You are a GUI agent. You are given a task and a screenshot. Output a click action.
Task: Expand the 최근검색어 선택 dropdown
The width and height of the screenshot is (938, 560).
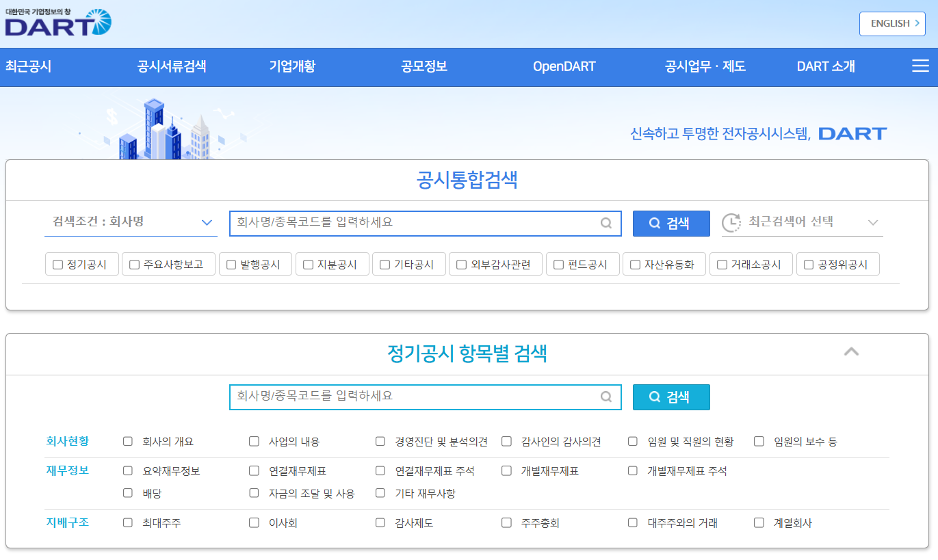(x=873, y=224)
